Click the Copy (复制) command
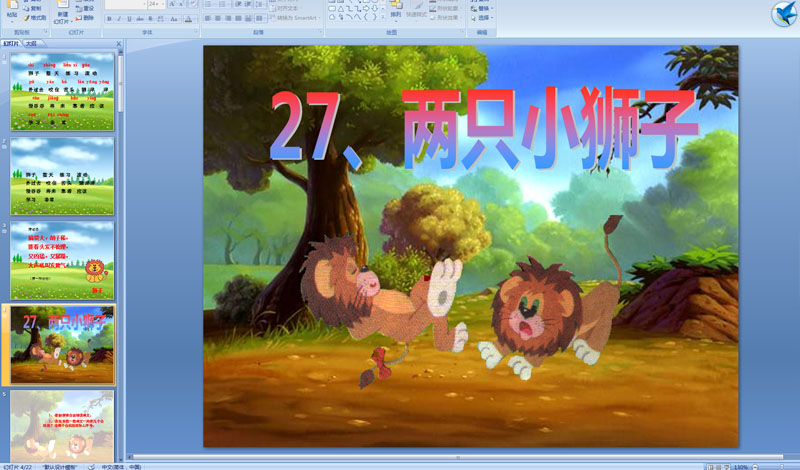The width and height of the screenshot is (800, 470). click(x=32, y=8)
